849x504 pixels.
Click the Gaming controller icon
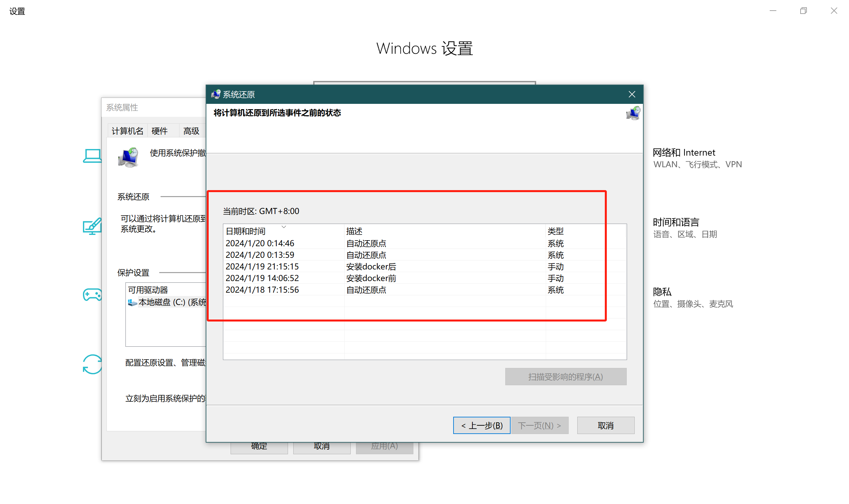[92, 295]
